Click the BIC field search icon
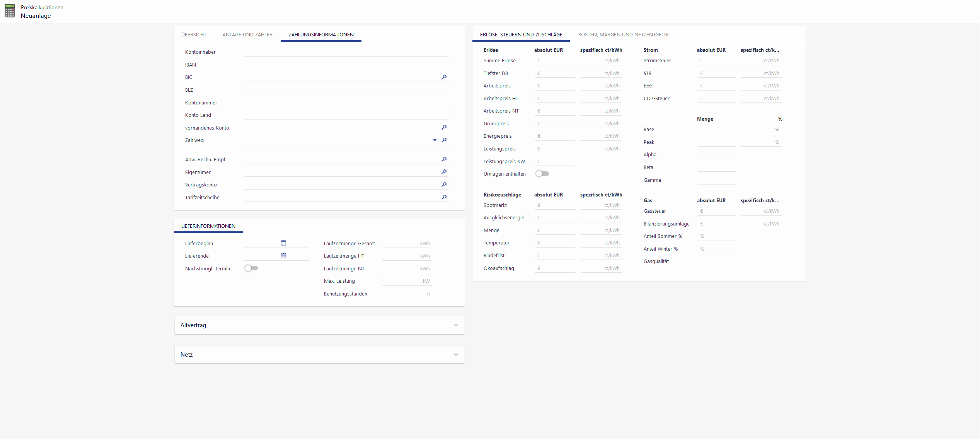 444,77
